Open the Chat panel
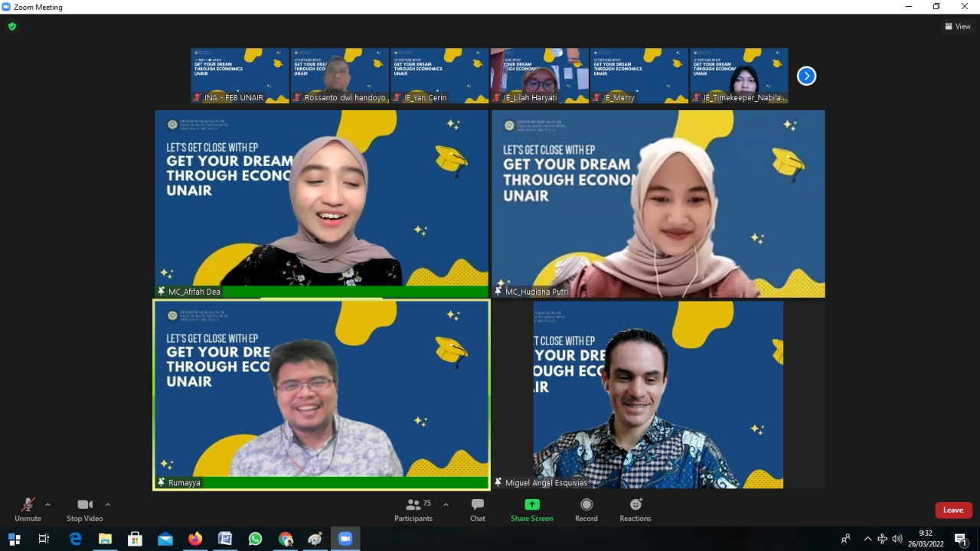The height and width of the screenshot is (551, 980). 477,510
